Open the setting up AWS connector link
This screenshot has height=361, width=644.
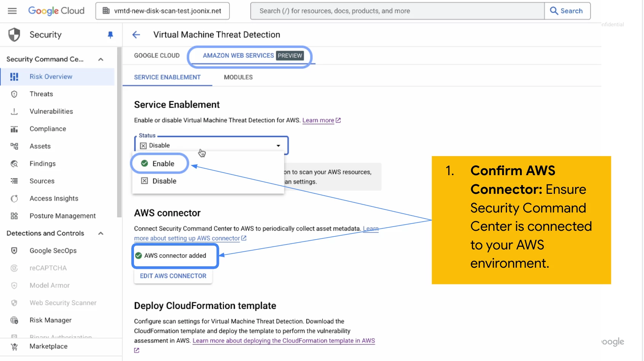[190, 238]
